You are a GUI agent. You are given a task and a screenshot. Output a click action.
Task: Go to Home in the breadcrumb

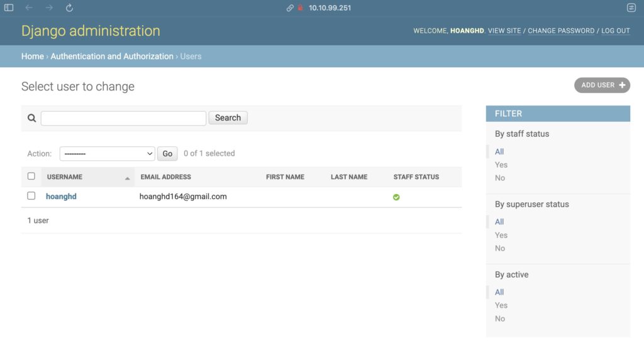(33, 57)
